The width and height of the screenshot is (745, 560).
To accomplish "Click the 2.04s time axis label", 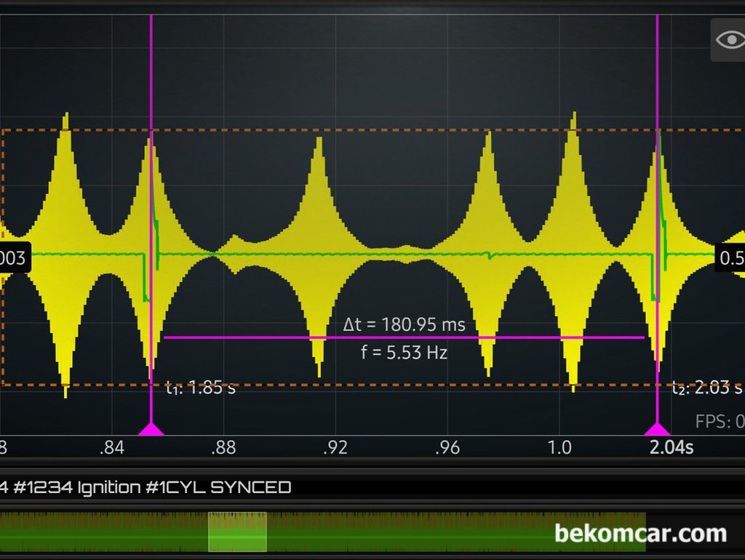I will pos(671,447).
